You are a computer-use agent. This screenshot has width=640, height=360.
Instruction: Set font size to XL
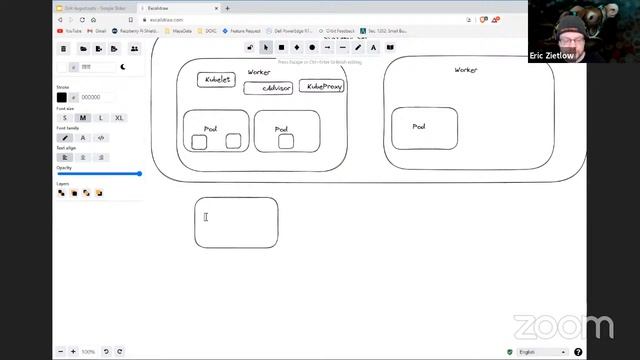(119, 118)
